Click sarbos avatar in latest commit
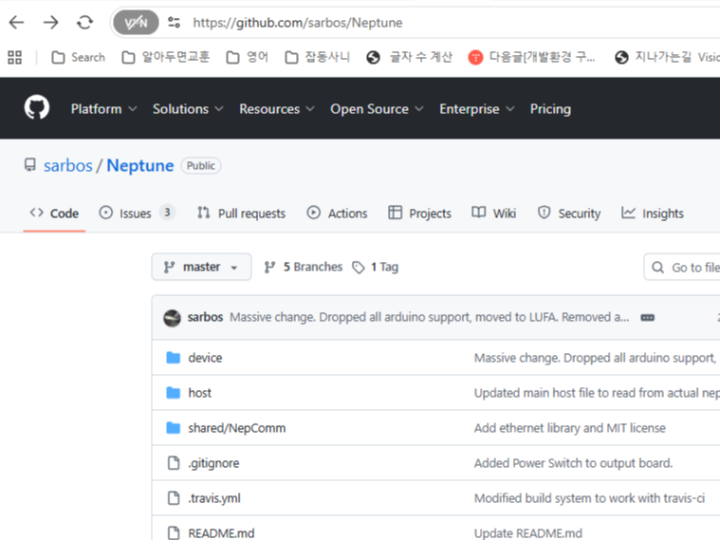Viewport: 720px width, 540px height. click(171, 317)
